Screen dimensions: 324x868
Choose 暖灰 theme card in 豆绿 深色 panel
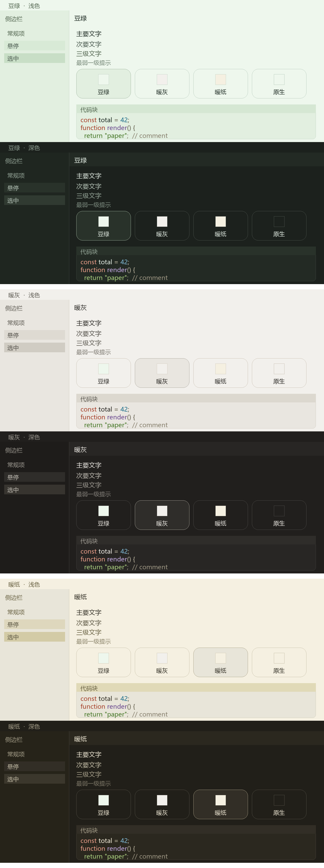162,225
